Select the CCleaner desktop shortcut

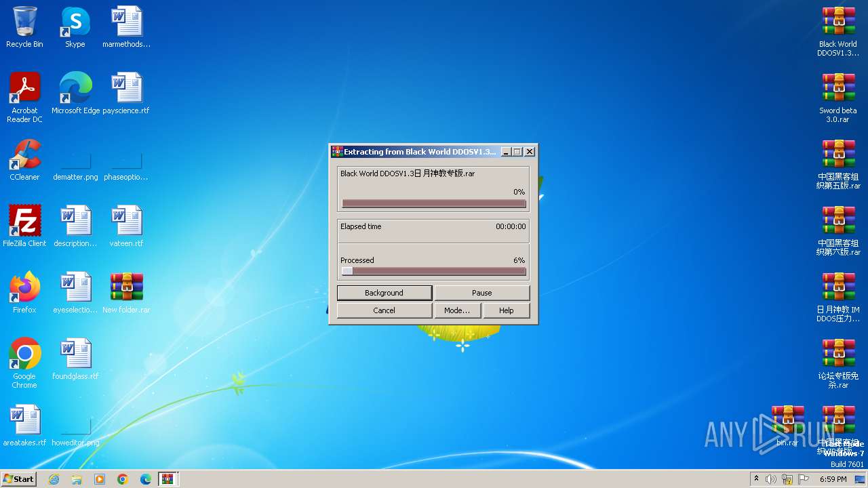coord(24,160)
